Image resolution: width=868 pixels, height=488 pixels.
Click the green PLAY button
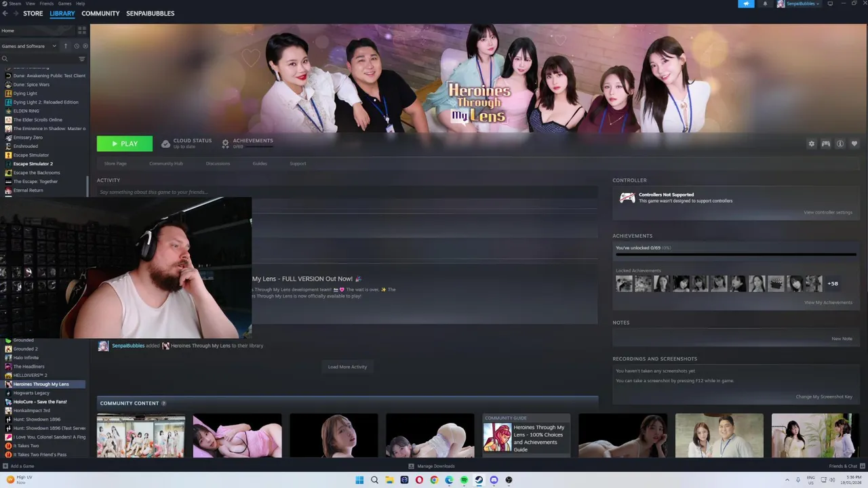click(x=125, y=144)
